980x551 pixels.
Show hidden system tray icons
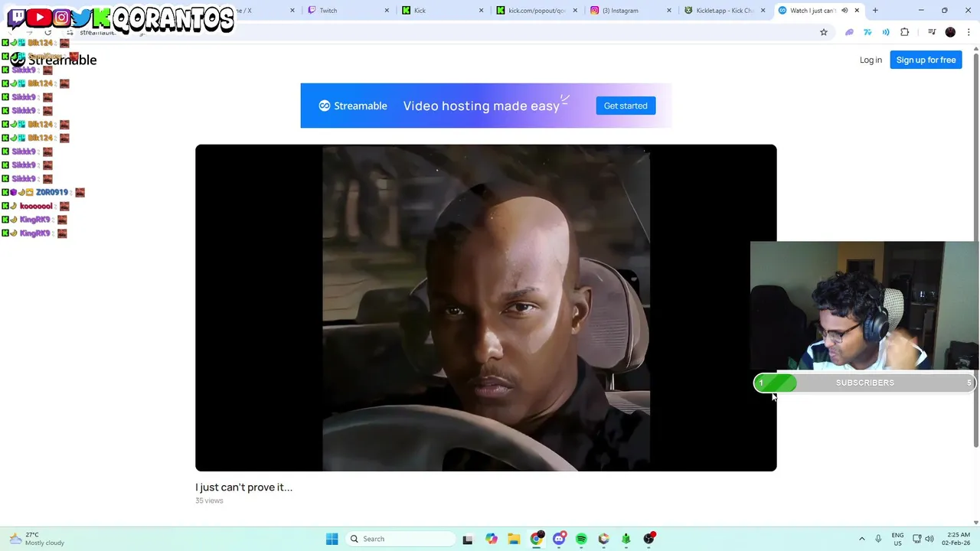coord(861,539)
